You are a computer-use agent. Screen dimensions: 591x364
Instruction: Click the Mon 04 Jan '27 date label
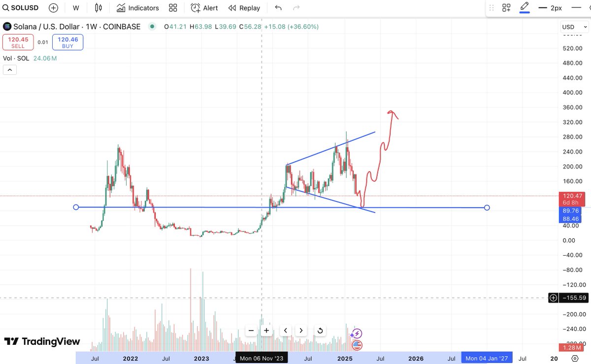pos(487,358)
